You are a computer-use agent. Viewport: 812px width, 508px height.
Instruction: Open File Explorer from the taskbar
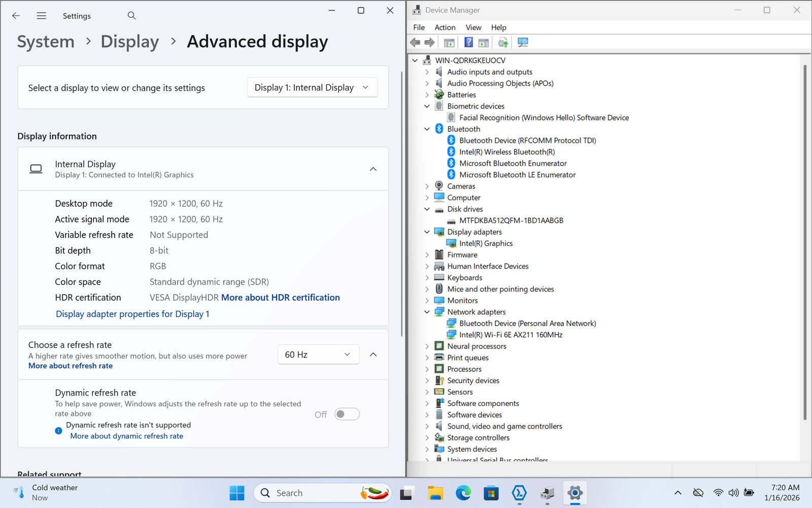[x=435, y=493]
